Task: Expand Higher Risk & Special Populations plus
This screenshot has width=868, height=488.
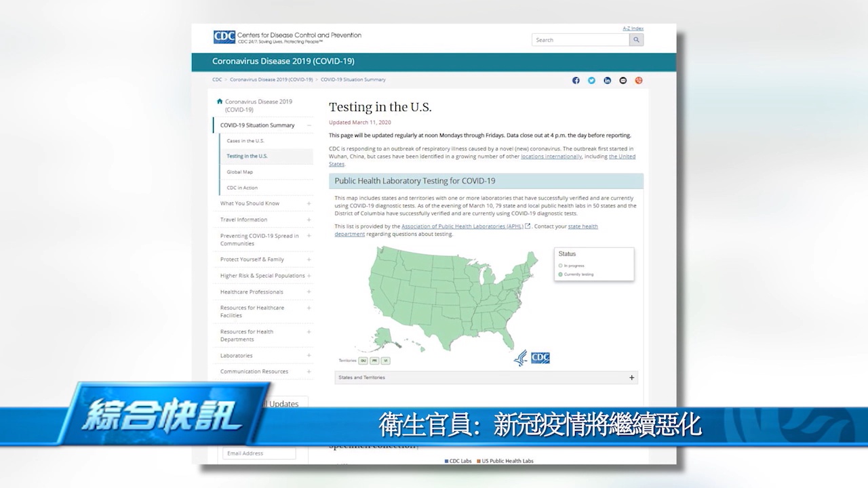Action: click(309, 276)
